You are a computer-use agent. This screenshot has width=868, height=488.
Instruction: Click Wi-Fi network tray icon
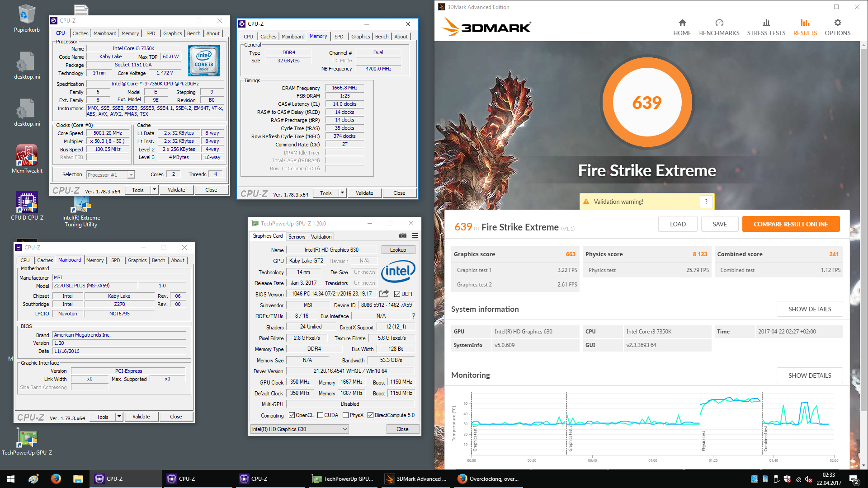coord(798,479)
